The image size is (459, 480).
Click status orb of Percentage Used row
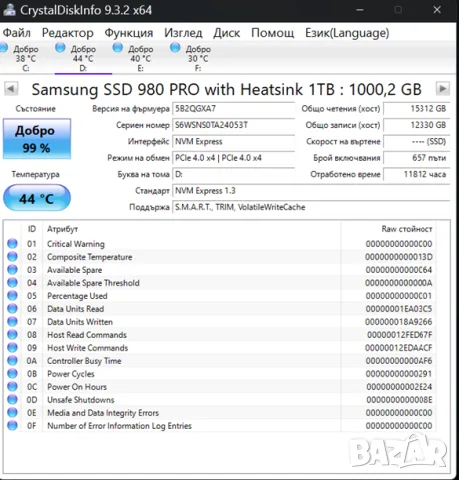pos(12,296)
